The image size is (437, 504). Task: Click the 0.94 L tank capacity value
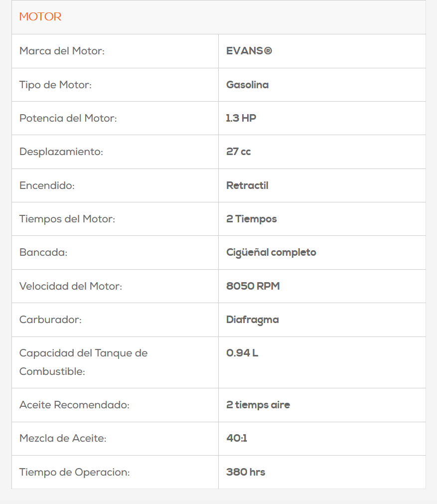coord(242,353)
